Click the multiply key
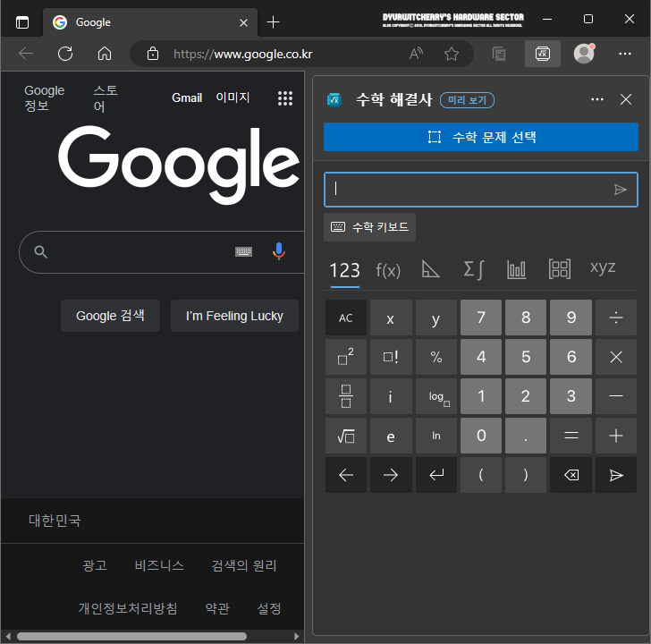 pyautogui.click(x=616, y=357)
